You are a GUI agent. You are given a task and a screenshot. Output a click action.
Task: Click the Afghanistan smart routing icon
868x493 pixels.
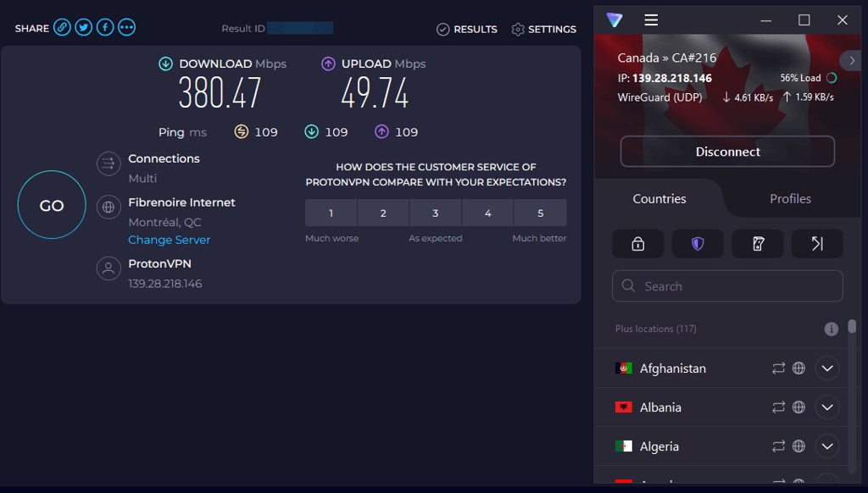pyautogui.click(x=778, y=368)
